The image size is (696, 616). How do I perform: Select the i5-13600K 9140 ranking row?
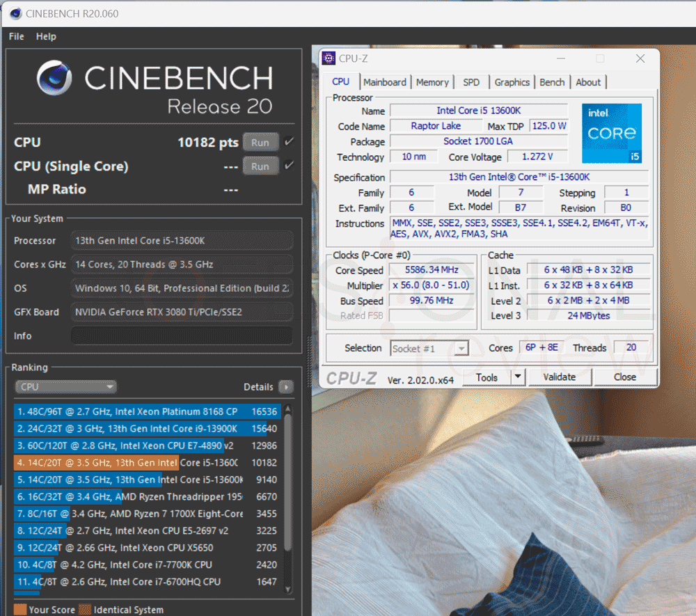point(148,480)
